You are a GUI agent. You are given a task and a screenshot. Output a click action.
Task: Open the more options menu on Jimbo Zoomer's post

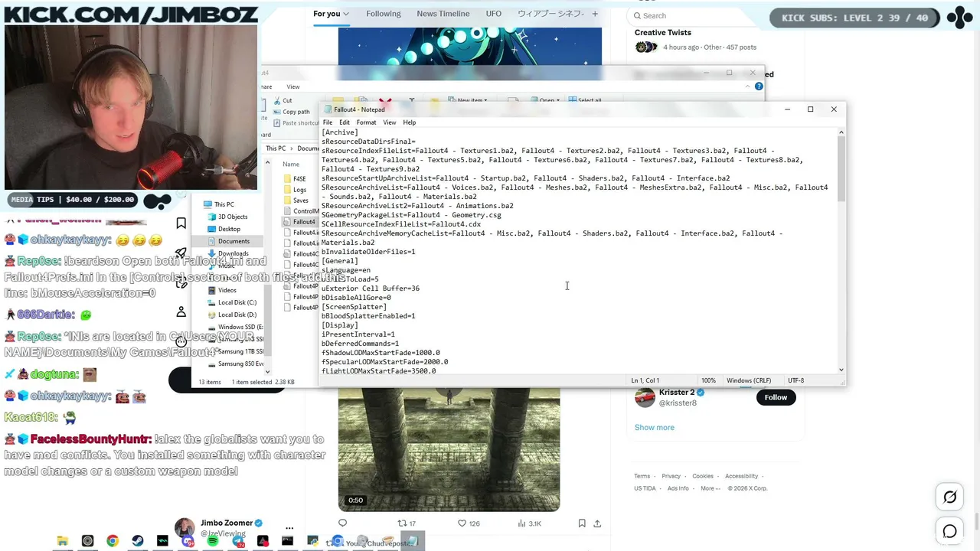point(289,528)
